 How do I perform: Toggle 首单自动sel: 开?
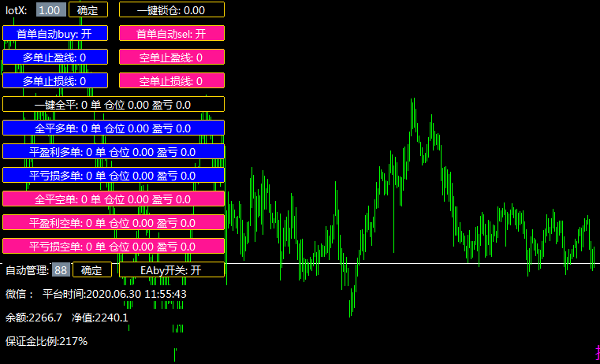[172, 33]
